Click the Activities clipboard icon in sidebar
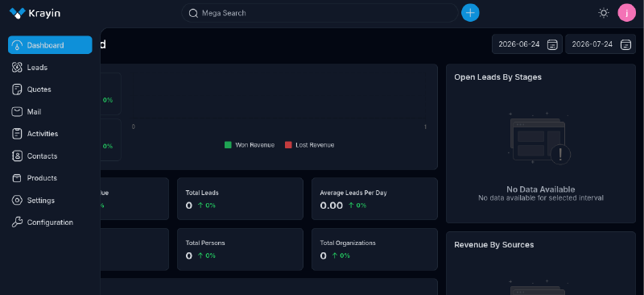 pos(17,134)
